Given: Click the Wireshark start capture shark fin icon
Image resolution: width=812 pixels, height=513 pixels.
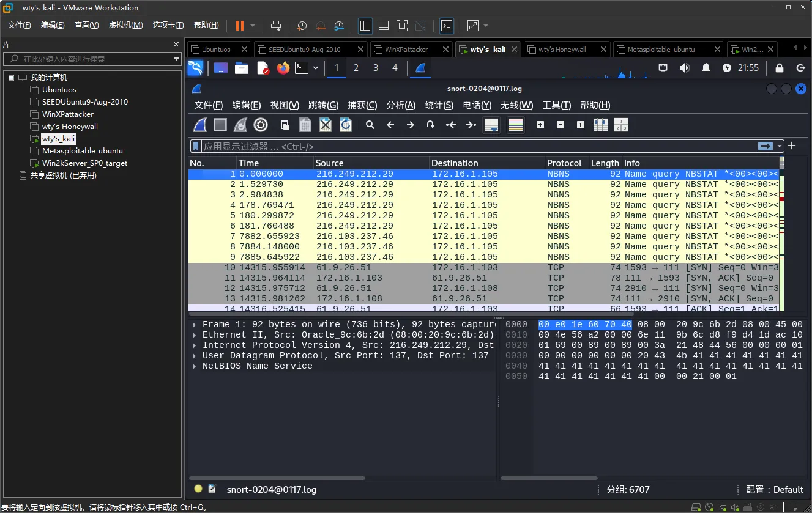Looking at the screenshot, I should [199, 125].
